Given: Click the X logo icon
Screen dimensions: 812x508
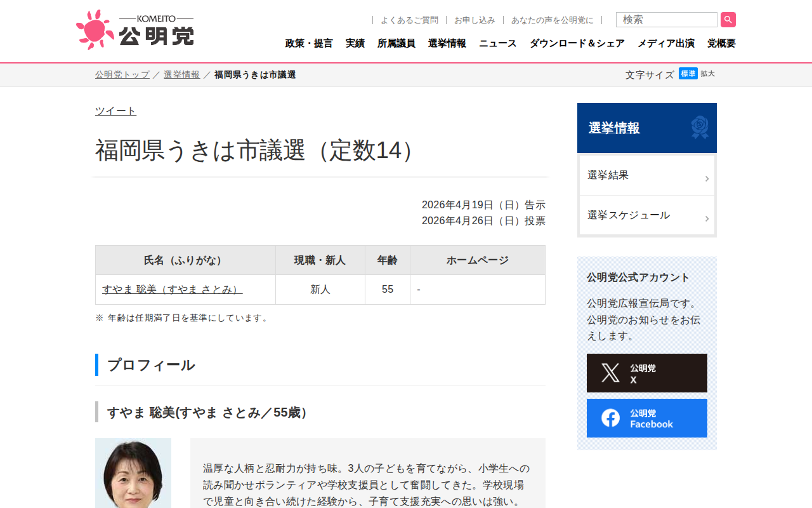Looking at the screenshot, I should [610, 373].
